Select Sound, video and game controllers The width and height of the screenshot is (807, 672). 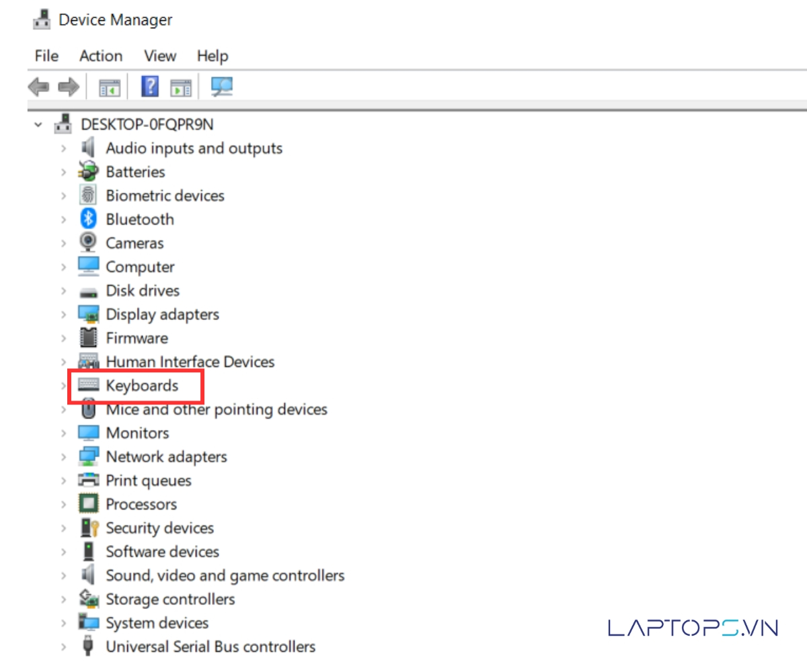[x=225, y=575]
